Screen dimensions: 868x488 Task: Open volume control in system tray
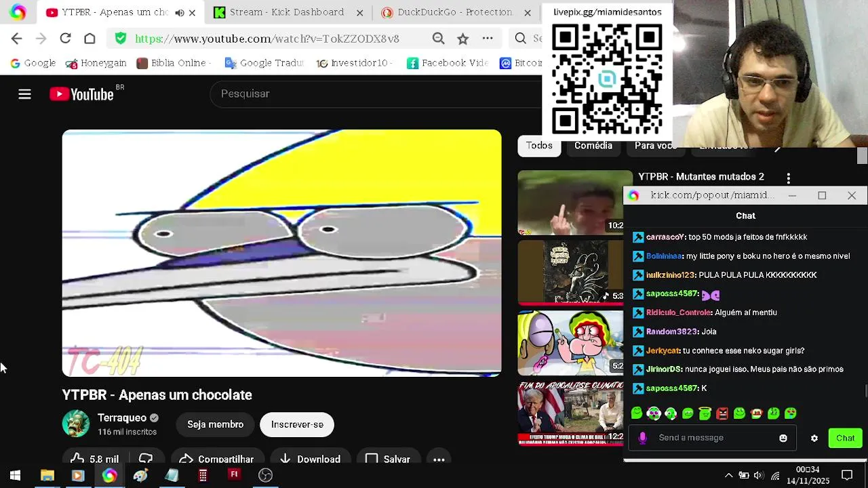[759, 475]
